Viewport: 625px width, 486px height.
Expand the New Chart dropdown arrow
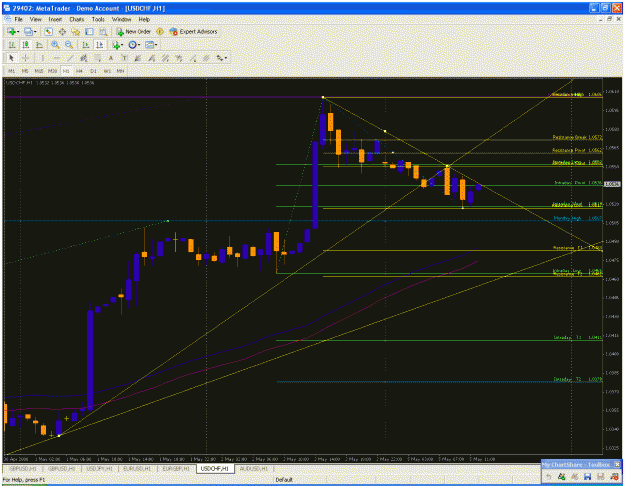coord(18,32)
